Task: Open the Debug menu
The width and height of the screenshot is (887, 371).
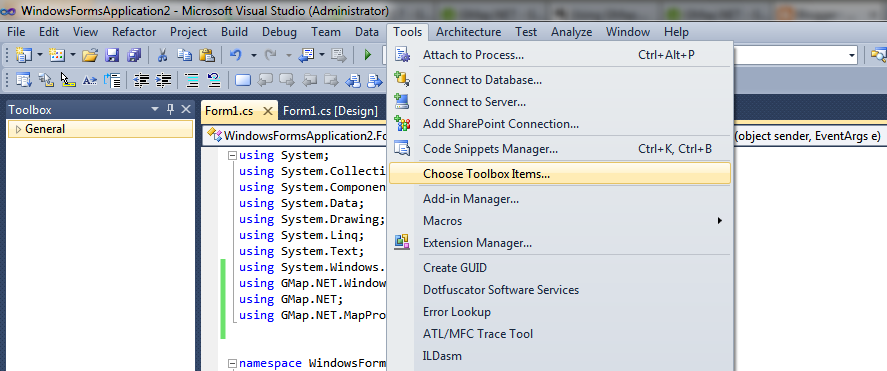Action: point(279,32)
